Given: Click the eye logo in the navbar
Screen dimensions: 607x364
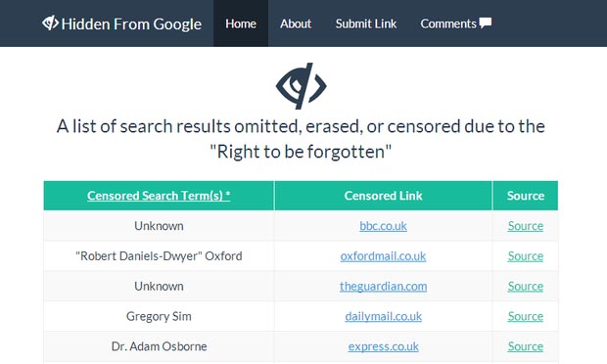Looking at the screenshot, I should click(50, 23).
